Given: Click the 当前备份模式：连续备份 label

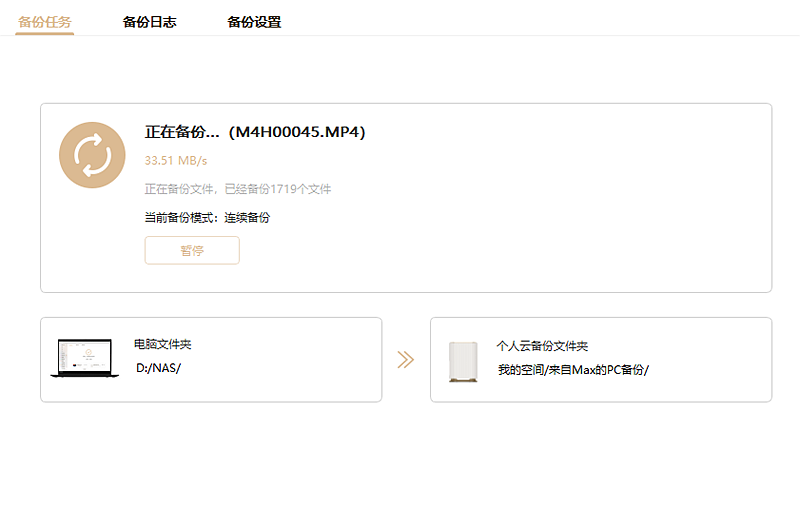Looking at the screenshot, I should [x=207, y=218].
